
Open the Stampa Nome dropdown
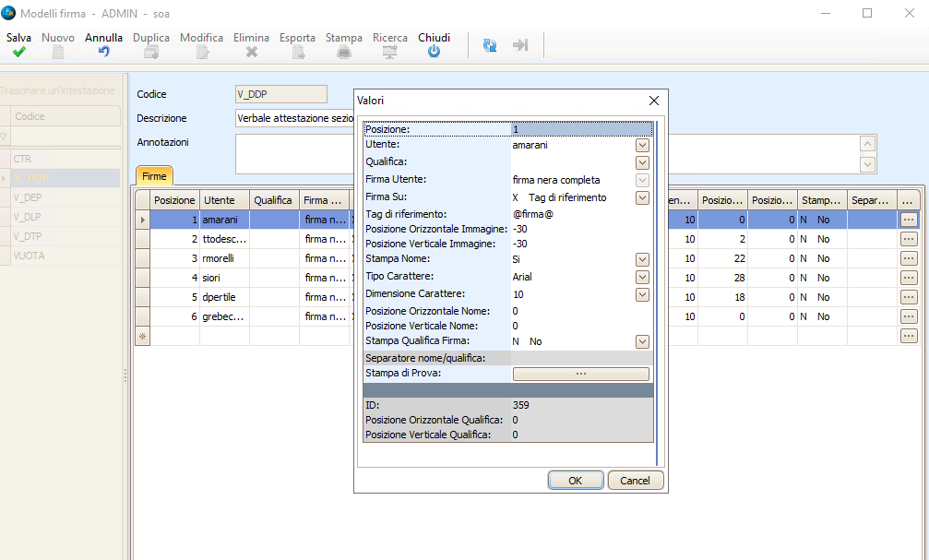pyautogui.click(x=642, y=259)
